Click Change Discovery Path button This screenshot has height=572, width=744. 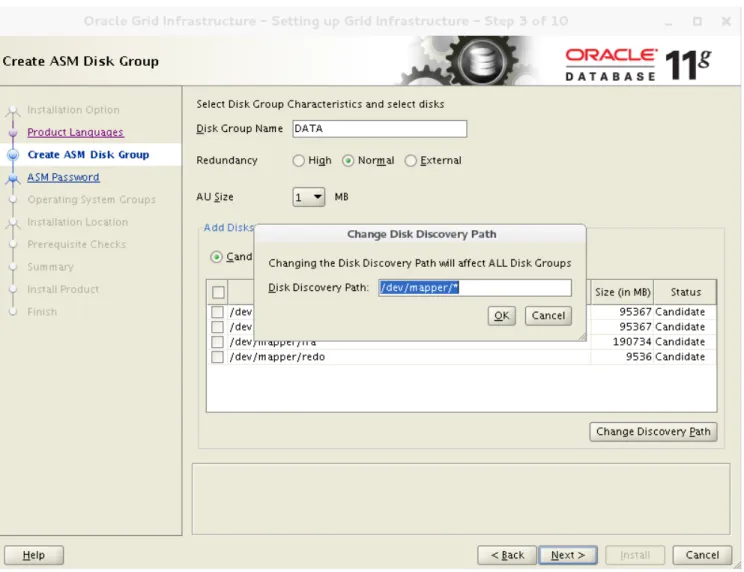coord(653,432)
